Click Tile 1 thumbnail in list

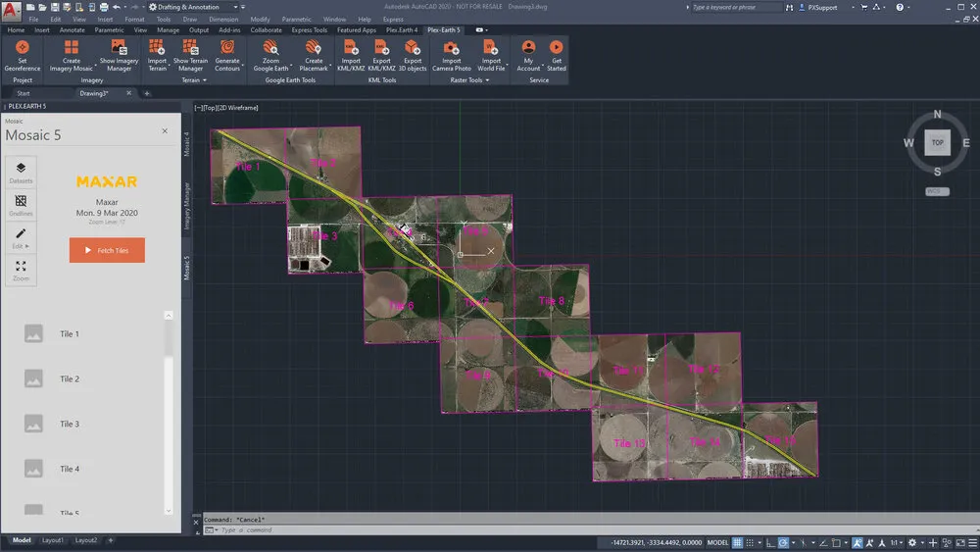click(x=33, y=333)
